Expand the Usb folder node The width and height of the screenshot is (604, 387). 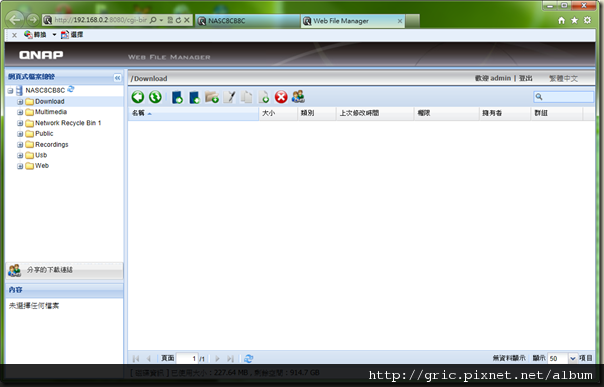point(20,156)
